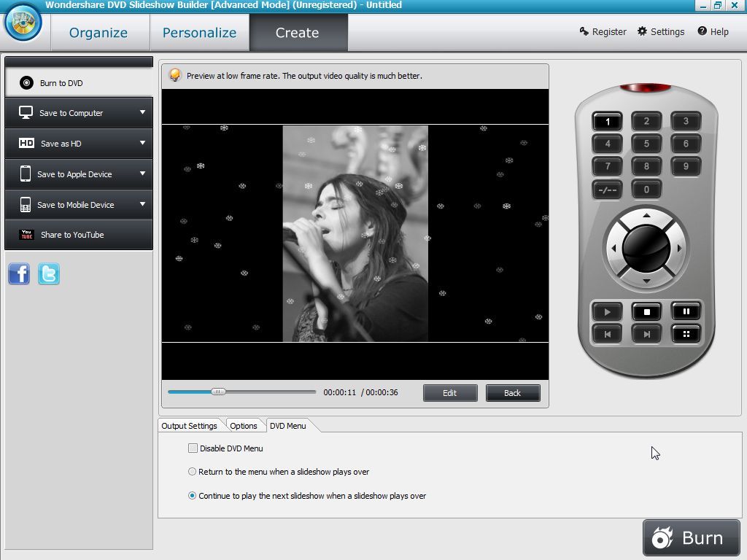Click the remote stop button
The width and height of the screenshot is (747, 560).
646,312
